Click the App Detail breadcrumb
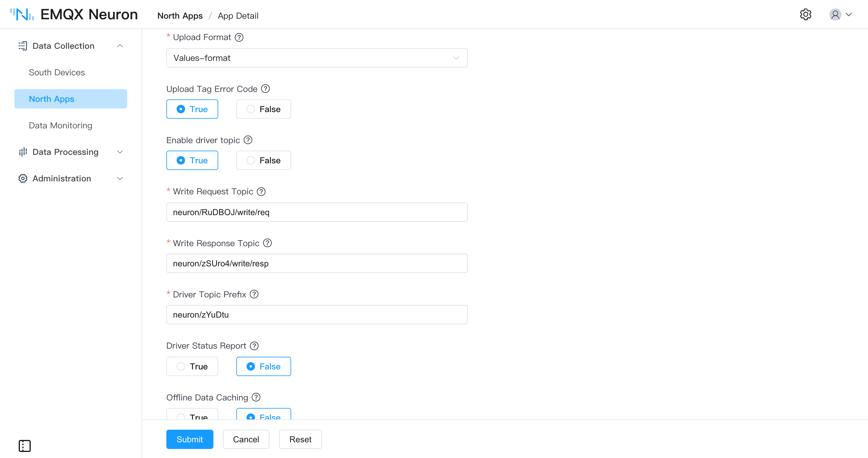868x458 pixels. pos(238,15)
